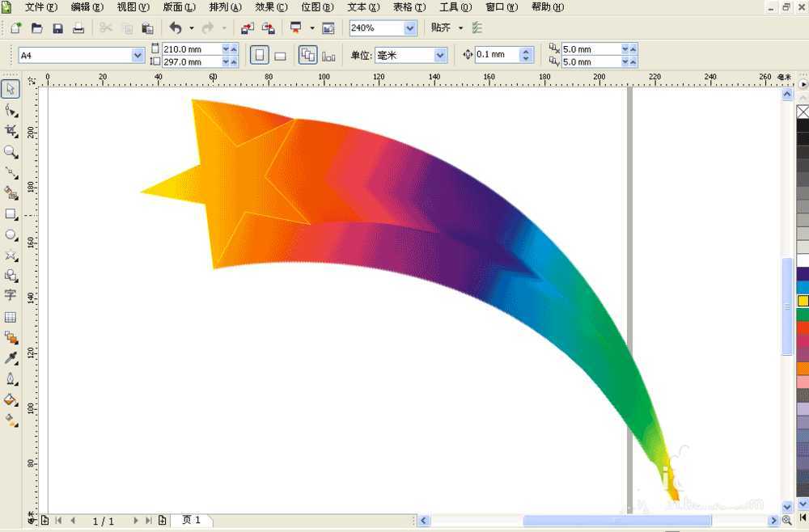Pick the yellow swatch in color palette

[x=803, y=301]
